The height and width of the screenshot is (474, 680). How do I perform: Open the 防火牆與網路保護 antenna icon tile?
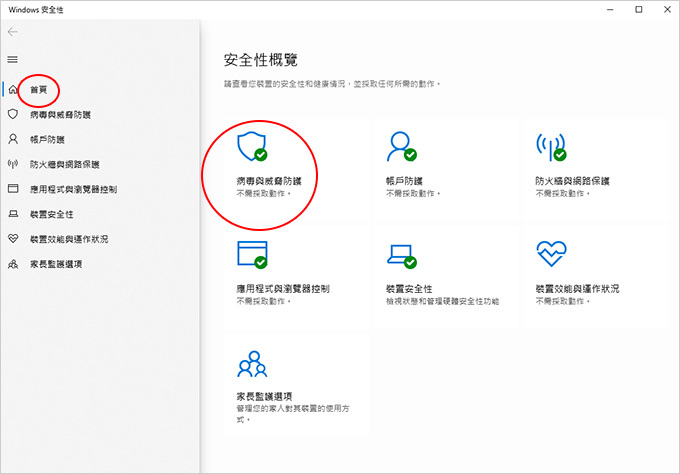tap(550, 148)
